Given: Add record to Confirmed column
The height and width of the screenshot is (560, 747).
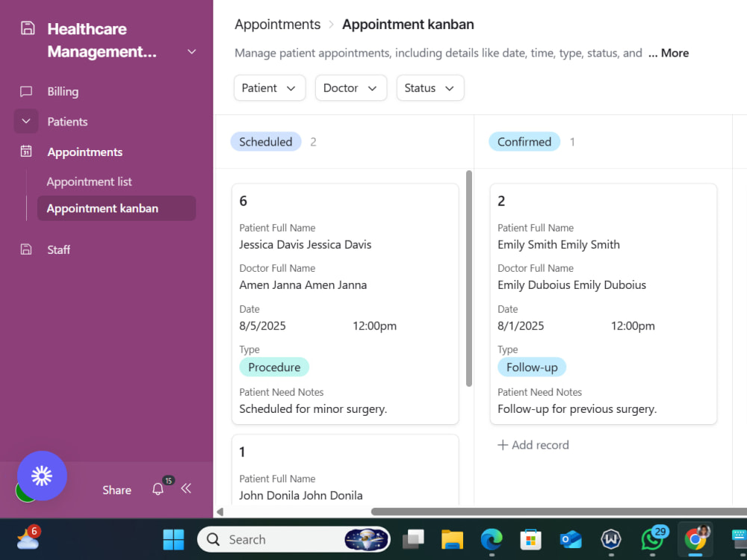Looking at the screenshot, I should 533,445.
